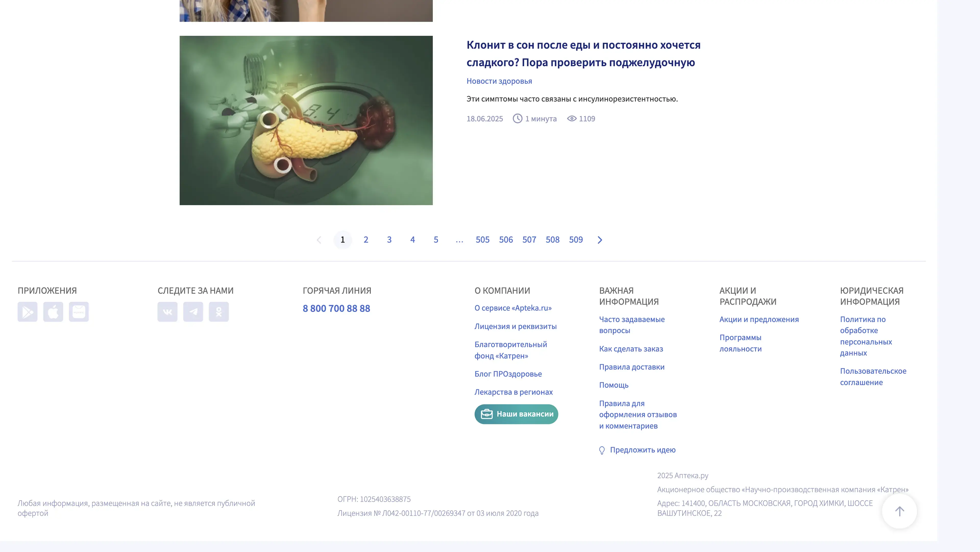
Task: Click the lightbulb icon by Предложить идею
Action: 602,450
